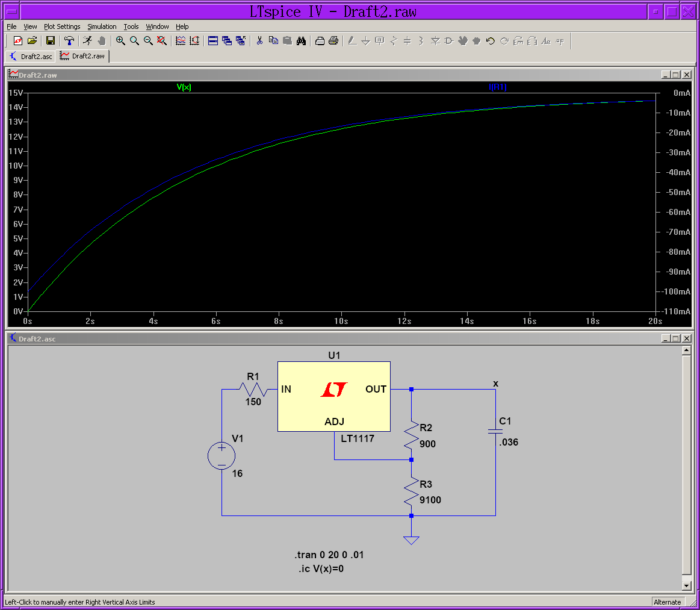Click the Alternate status bar field
This screenshot has width=700, height=610.
coord(667,602)
